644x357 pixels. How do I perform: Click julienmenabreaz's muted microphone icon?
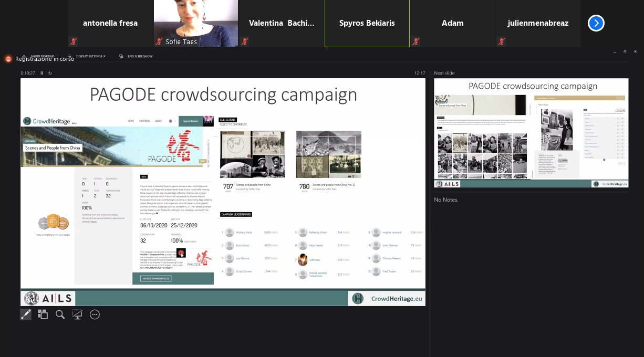tap(502, 41)
